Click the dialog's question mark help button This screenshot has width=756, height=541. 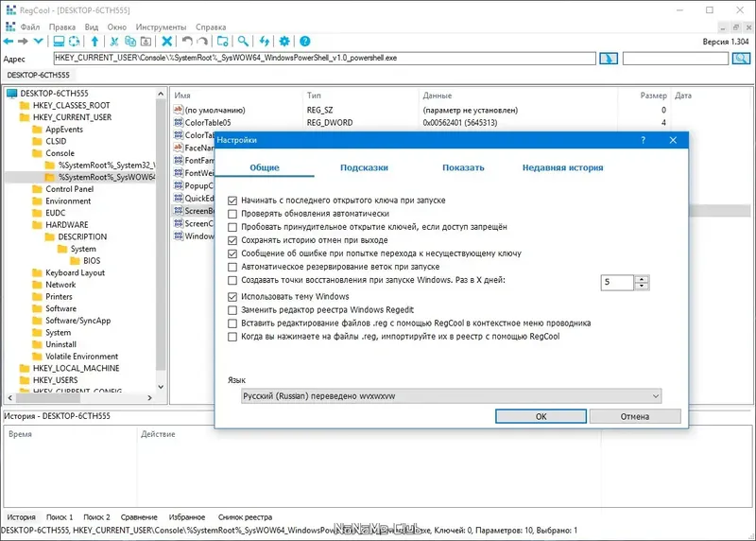coord(643,140)
